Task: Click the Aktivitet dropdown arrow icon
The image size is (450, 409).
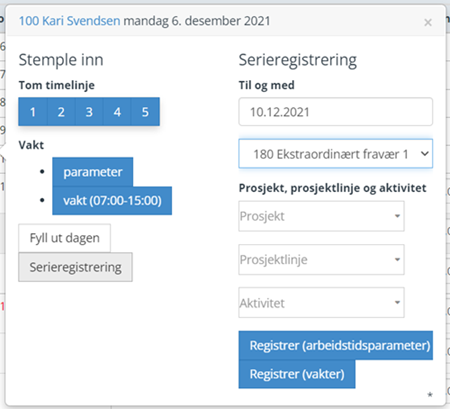Action: click(397, 303)
